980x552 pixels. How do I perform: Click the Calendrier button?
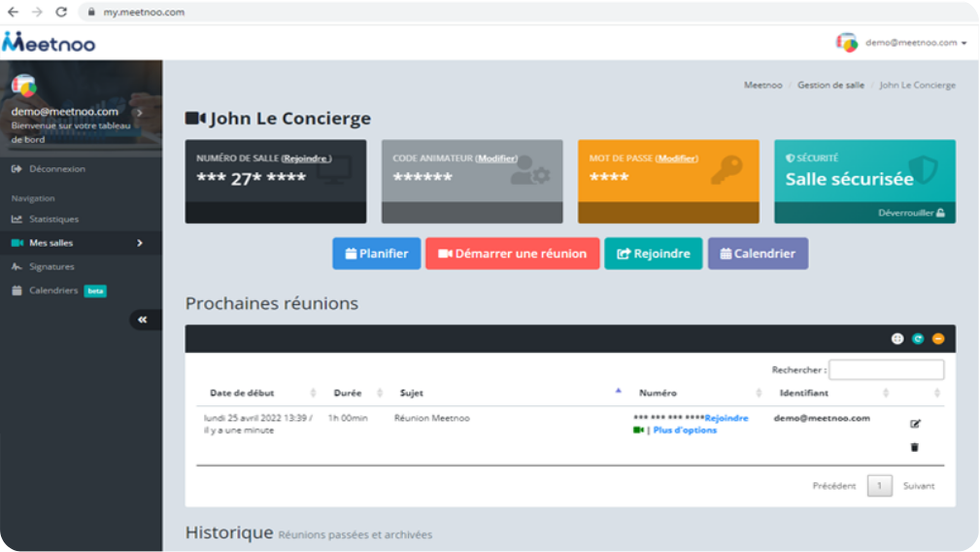click(x=759, y=254)
